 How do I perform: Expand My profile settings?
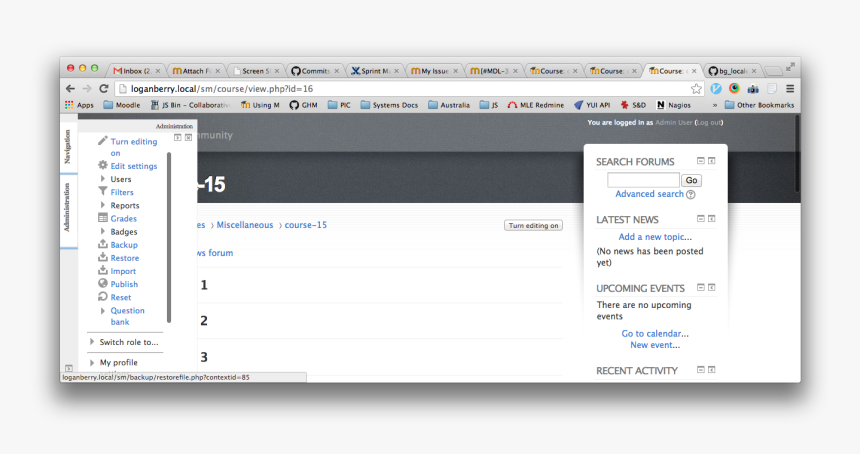pos(92,362)
